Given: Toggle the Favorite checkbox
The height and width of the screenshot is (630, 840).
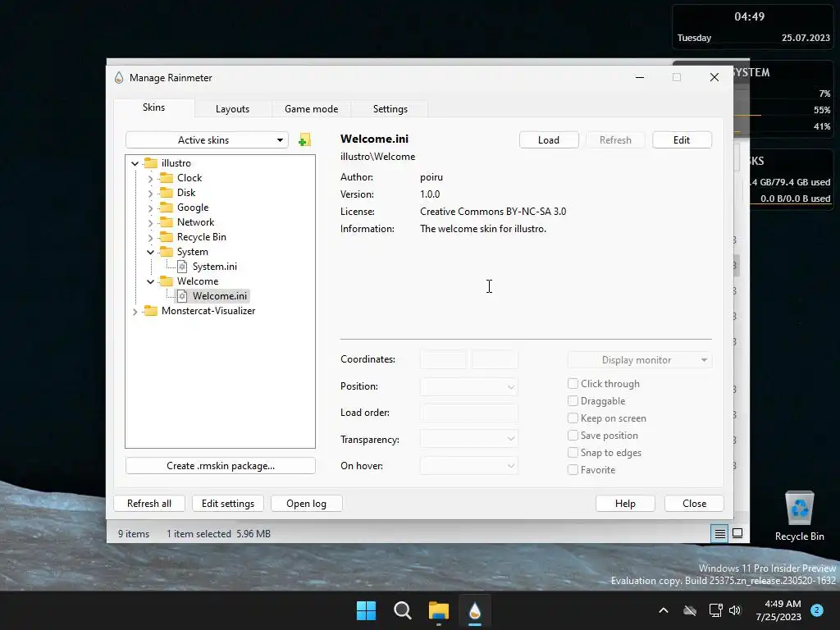Looking at the screenshot, I should 573,470.
